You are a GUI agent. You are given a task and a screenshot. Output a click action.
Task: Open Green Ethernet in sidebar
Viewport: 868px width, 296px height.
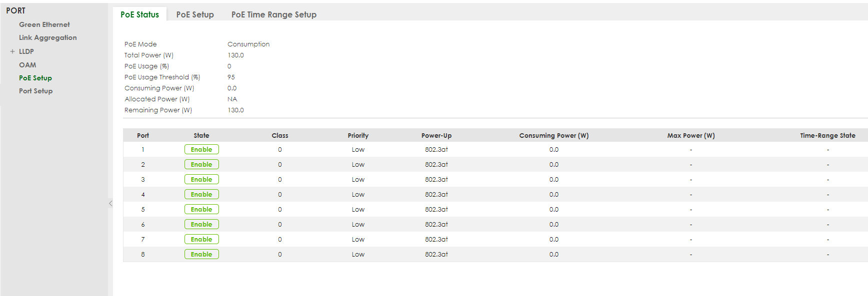click(44, 24)
